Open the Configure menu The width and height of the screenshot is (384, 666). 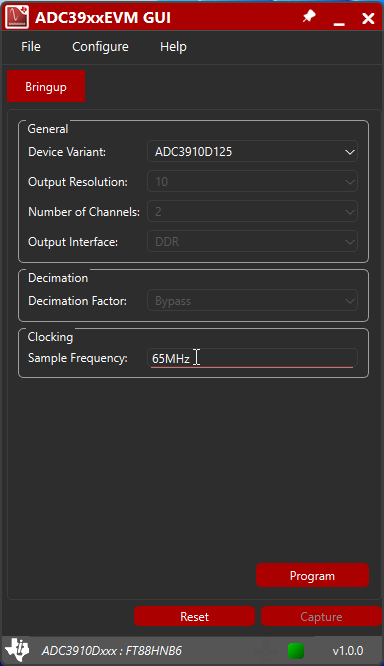click(100, 47)
